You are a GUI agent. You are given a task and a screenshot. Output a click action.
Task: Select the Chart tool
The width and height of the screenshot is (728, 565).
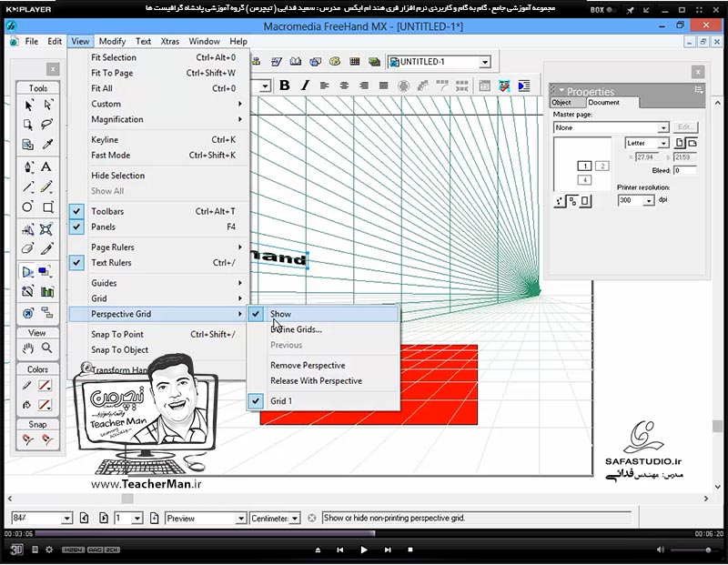point(47,292)
